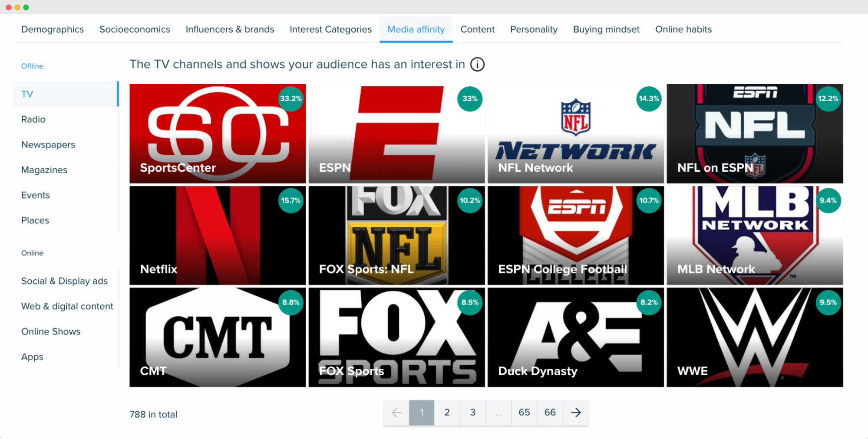Go to next page with right arrow

[x=576, y=413]
